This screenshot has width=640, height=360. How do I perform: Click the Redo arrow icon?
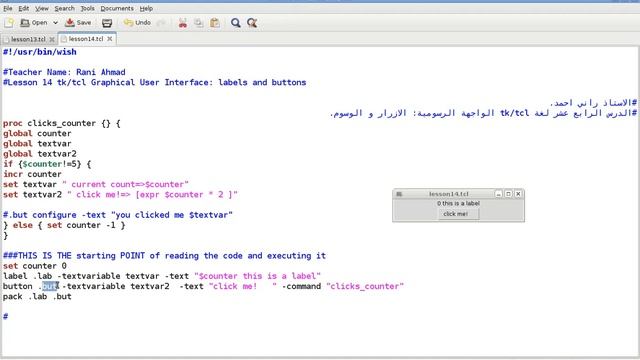click(162, 23)
